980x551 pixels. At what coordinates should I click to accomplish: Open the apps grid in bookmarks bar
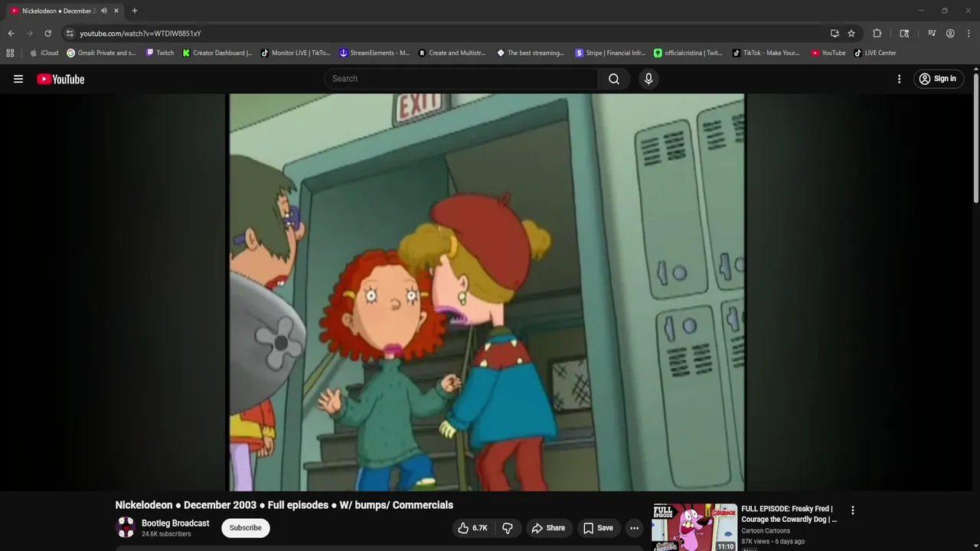(x=10, y=53)
